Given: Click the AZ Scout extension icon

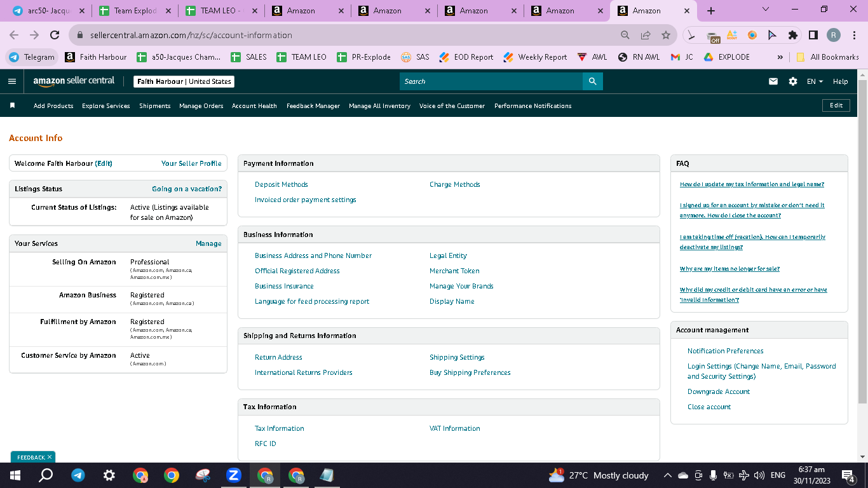Looking at the screenshot, I should click(x=732, y=36).
